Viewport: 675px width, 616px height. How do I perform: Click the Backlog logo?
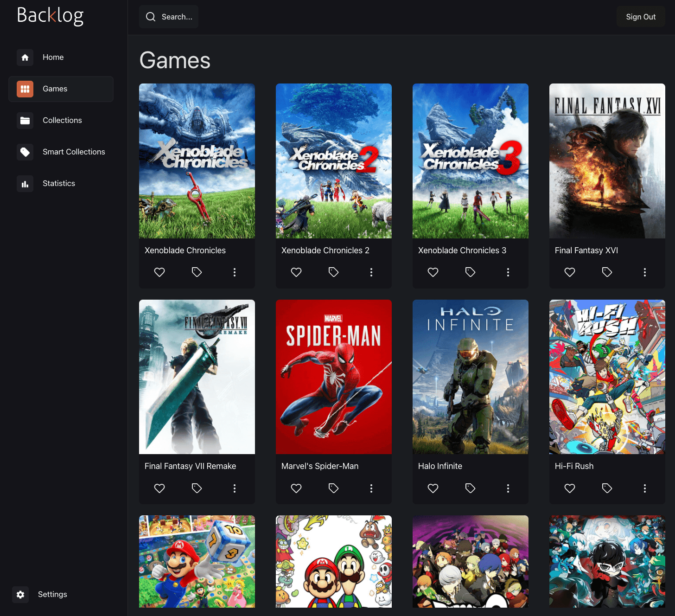(50, 16)
